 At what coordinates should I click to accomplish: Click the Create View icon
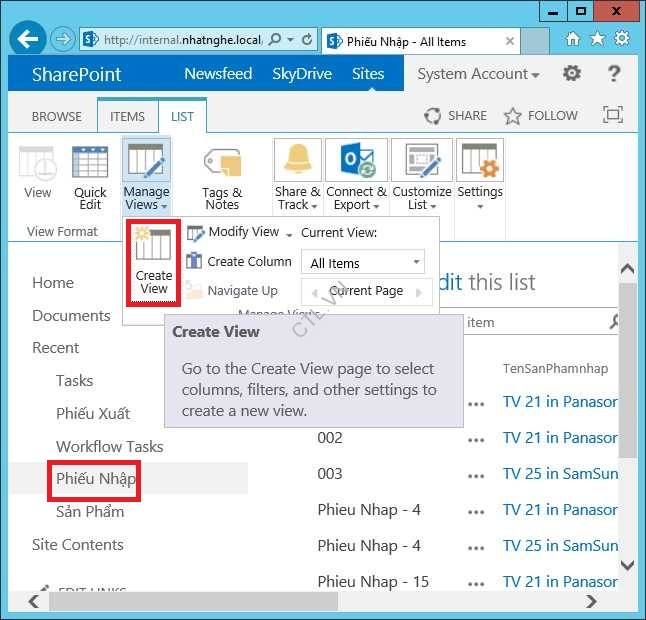click(x=154, y=263)
